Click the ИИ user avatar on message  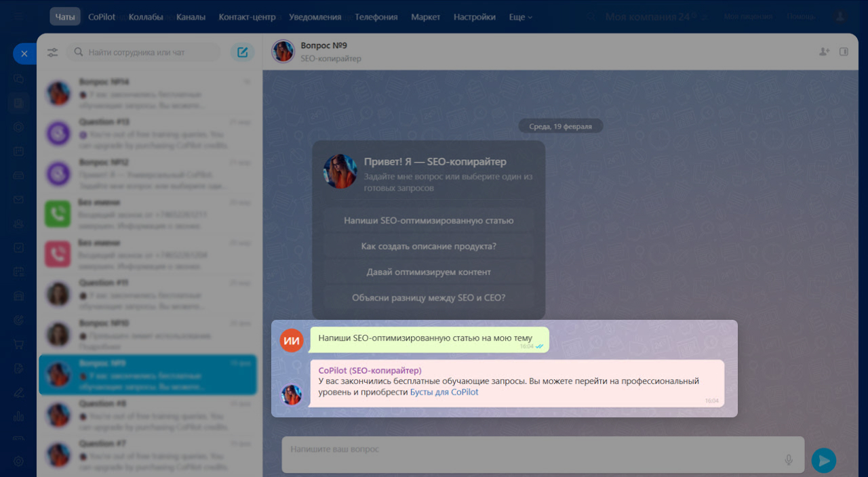(x=291, y=340)
